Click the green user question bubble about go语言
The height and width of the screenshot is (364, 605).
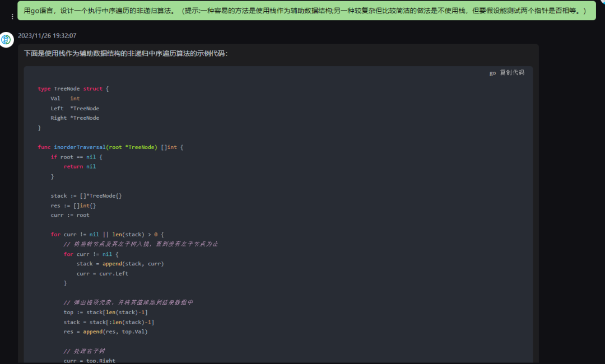click(306, 11)
